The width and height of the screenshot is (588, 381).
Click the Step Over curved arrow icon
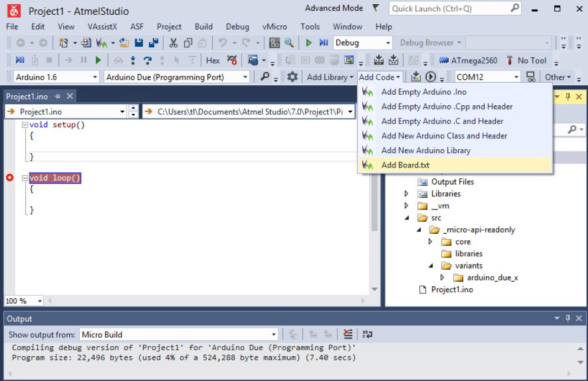147,60
